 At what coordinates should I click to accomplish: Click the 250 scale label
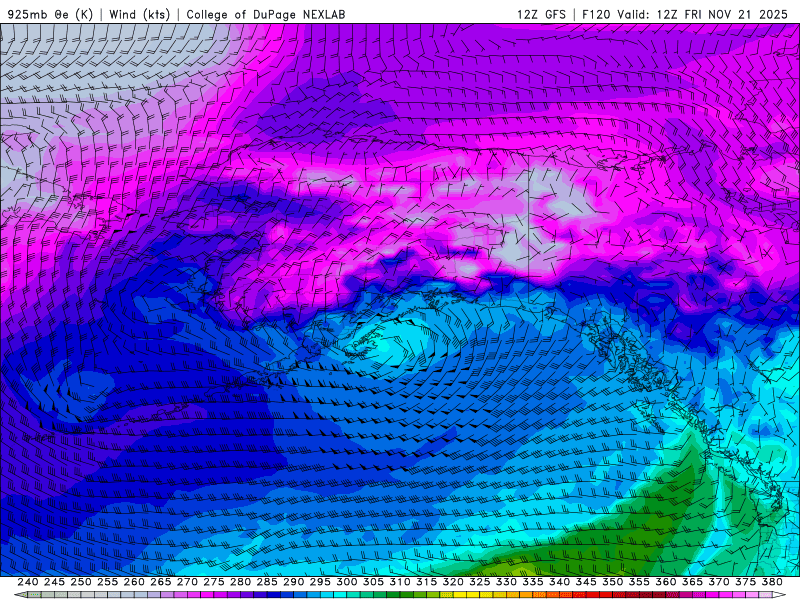[x=81, y=582]
